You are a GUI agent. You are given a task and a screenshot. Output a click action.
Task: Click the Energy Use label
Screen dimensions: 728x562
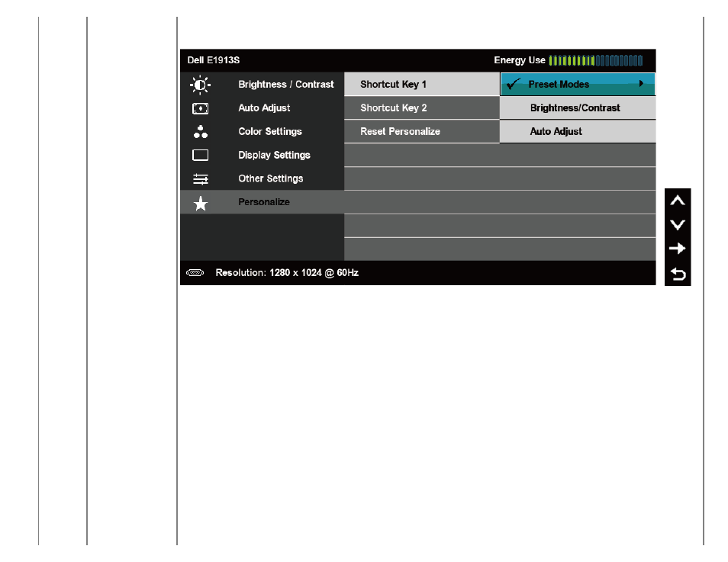(520, 60)
